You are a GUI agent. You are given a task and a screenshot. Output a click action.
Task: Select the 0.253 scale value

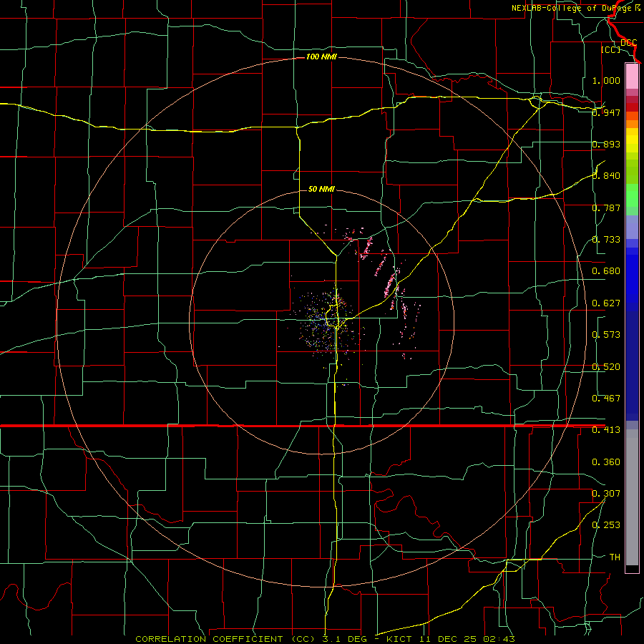point(606,525)
